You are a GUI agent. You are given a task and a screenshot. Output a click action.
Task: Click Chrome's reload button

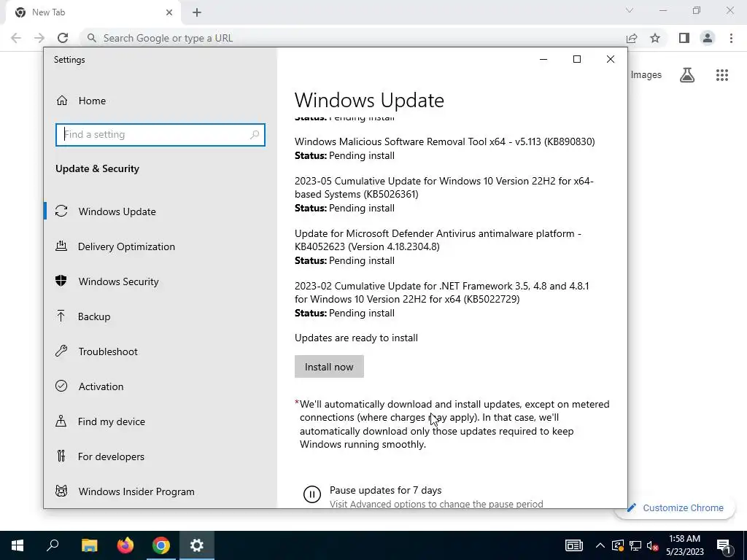pyautogui.click(x=63, y=38)
